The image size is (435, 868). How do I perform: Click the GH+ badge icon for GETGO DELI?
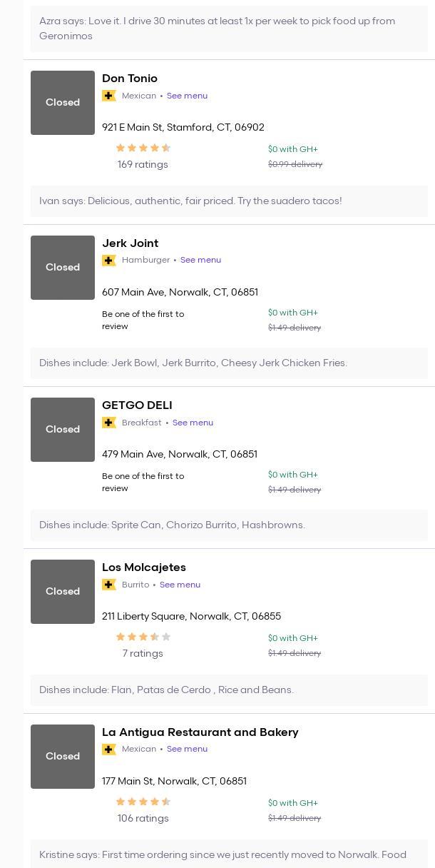coord(109,423)
